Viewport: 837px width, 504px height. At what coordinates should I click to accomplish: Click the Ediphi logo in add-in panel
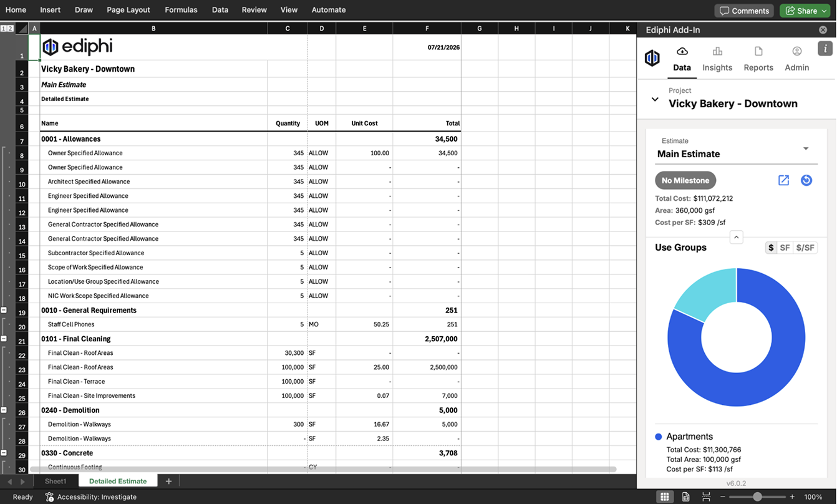click(652, 58)
